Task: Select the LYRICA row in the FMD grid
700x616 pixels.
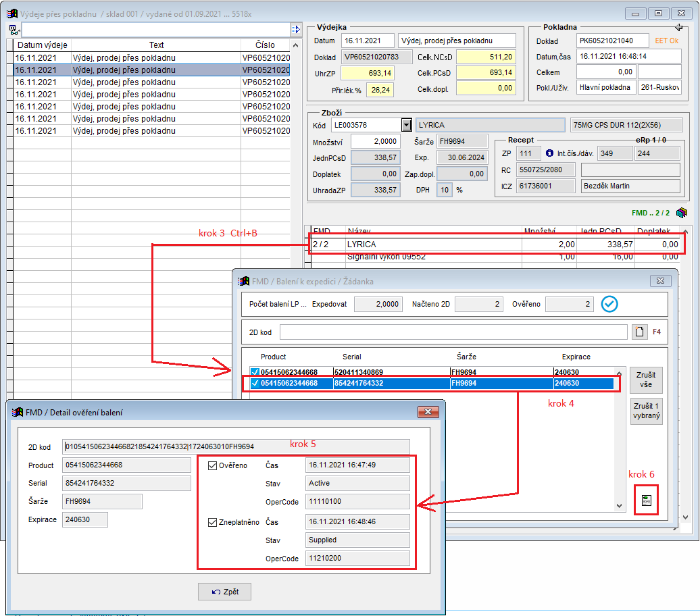Action: tap(495, 244)
